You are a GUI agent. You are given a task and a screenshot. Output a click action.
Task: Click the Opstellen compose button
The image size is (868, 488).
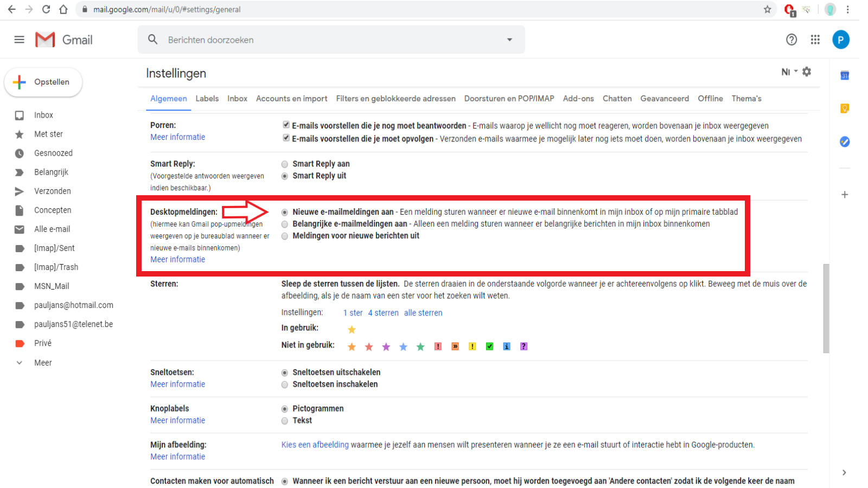(43, 82)
